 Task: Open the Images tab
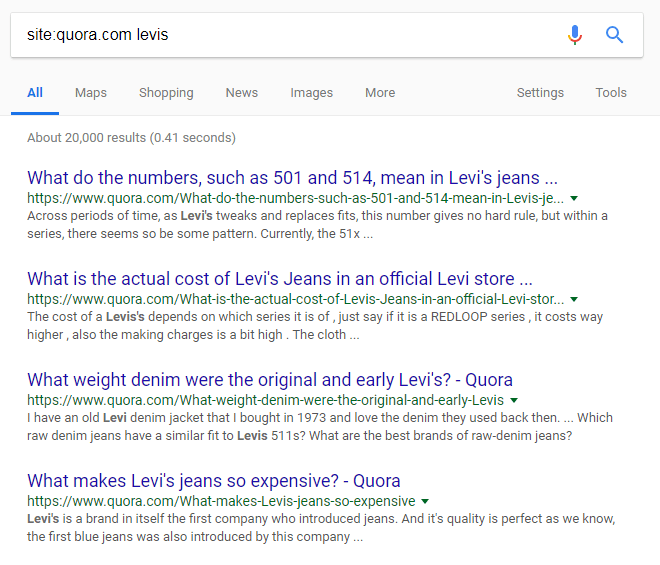(311, 93)
